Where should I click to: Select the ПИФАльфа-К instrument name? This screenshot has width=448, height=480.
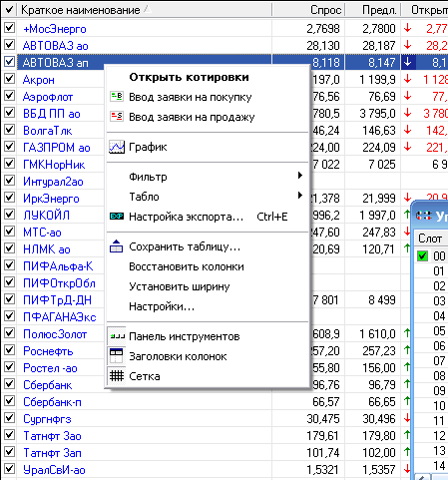click(58, 266)
